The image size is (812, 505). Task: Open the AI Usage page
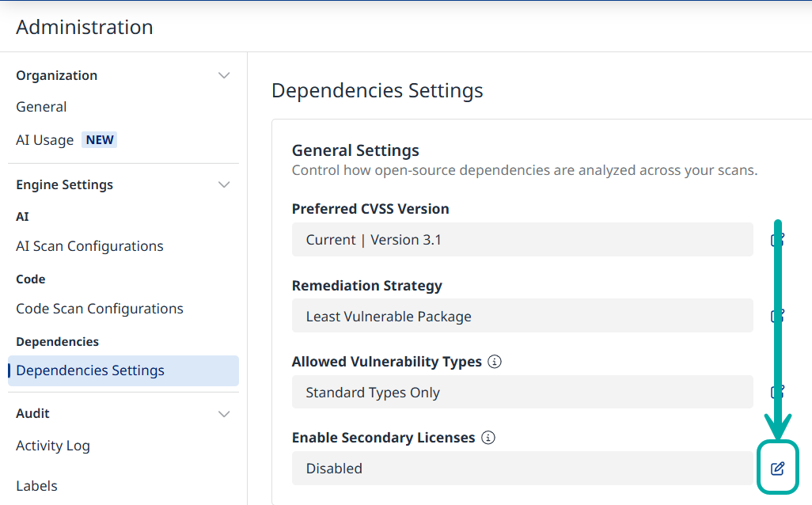coord(45,140)
